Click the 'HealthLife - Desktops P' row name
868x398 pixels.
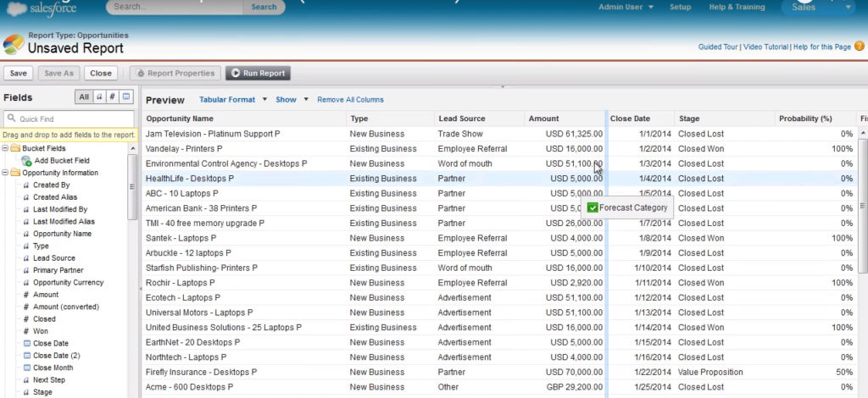[189, 179]
